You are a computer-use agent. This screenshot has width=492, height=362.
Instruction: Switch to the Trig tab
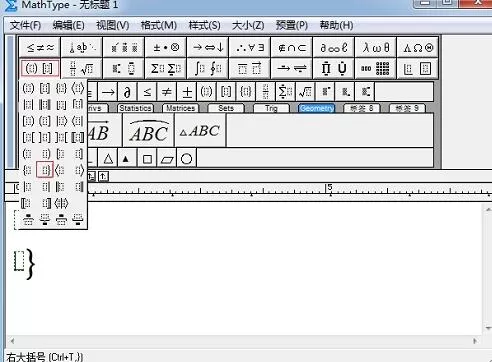[271, 108]
